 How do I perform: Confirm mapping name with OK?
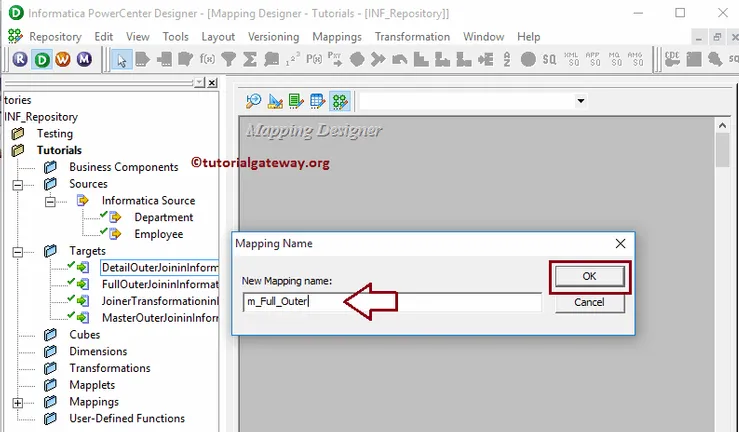[x=590, y=277]
